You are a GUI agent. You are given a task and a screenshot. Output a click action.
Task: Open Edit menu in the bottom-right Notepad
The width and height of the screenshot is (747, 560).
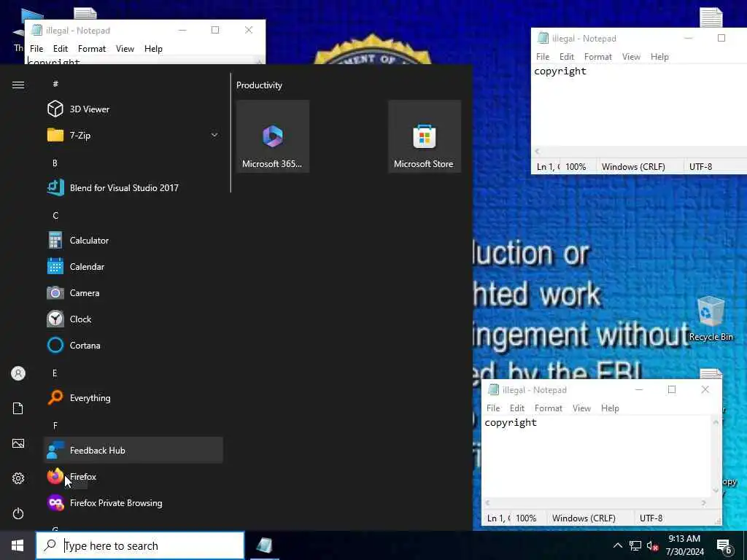tap(517, 408)
